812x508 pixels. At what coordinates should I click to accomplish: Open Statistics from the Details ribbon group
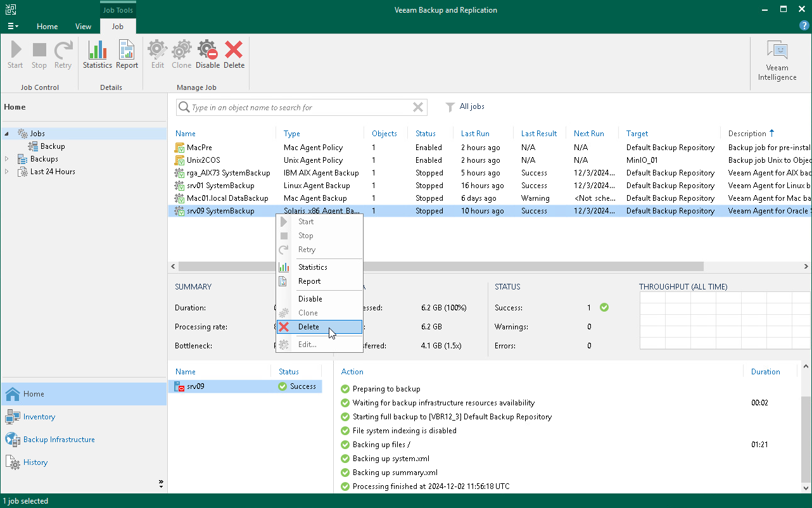(97, 54)
